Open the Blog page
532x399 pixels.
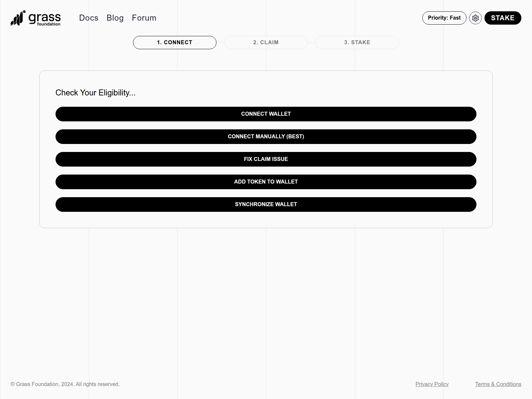coord(115,18)
